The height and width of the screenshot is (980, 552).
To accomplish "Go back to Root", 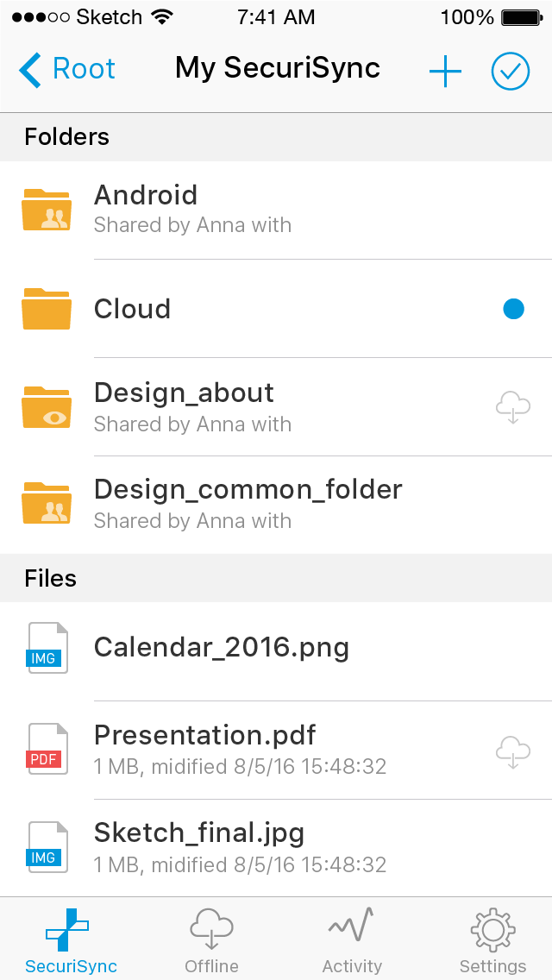I will [x=67, y=69].
